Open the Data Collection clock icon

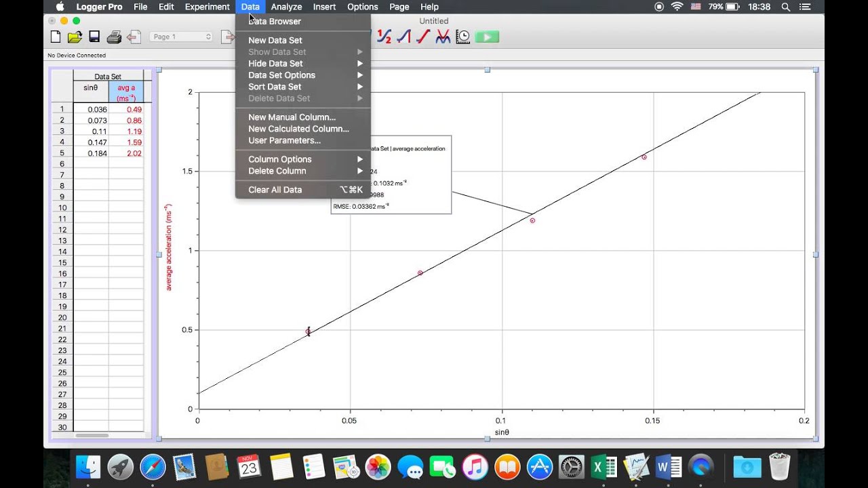(x=463, y=37)
